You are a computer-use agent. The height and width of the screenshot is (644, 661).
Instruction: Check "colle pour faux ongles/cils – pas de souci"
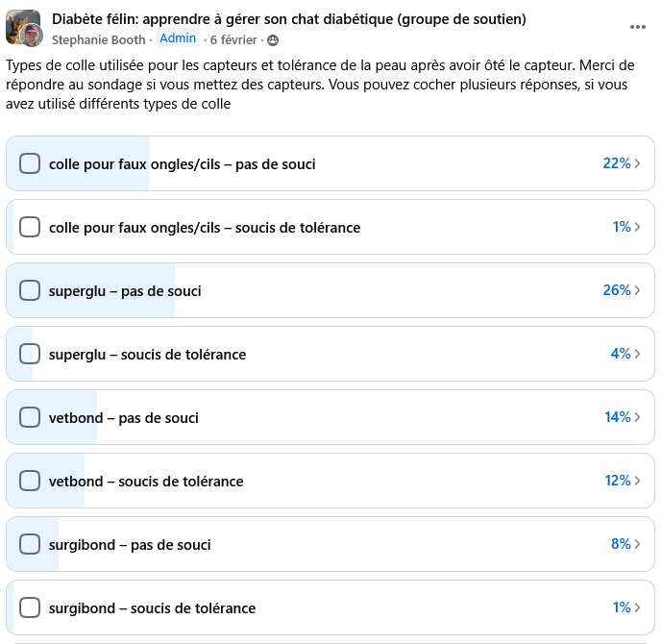click(30, 163)
